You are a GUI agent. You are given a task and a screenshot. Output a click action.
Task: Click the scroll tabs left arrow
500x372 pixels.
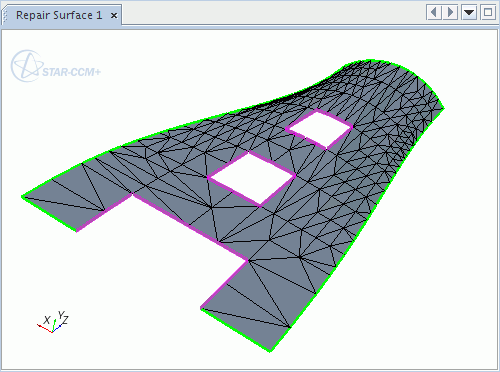pyautogui.click(x=434, y=13)
